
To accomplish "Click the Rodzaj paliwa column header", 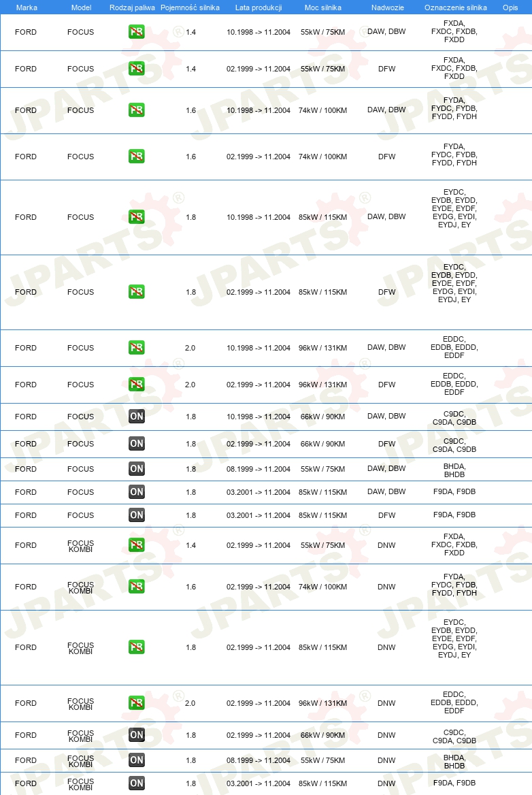I will click(x=132, y=7).
